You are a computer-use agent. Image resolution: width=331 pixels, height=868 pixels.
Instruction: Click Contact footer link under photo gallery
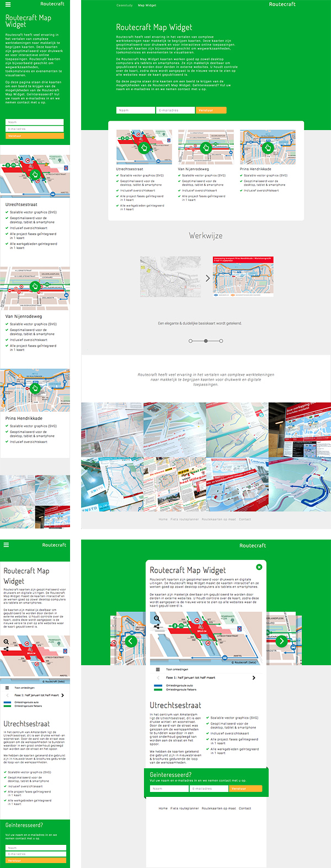[x=245, y=519]
